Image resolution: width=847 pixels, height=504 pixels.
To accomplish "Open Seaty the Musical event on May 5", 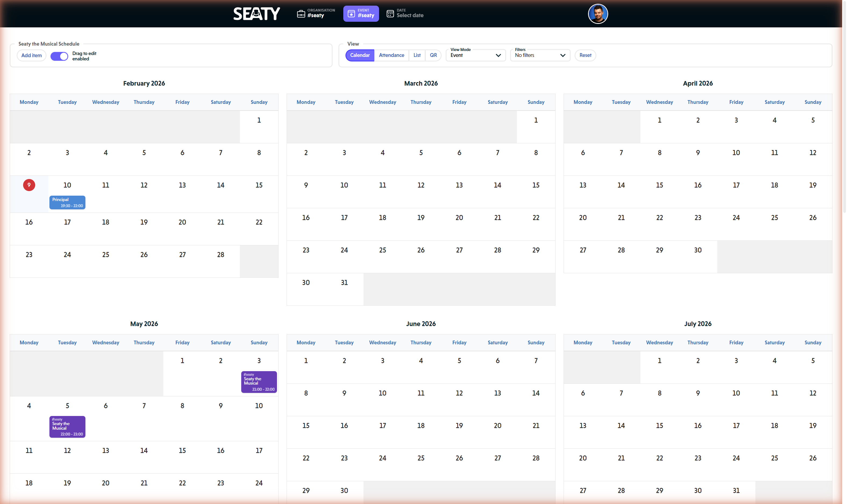I will [67, 426].
